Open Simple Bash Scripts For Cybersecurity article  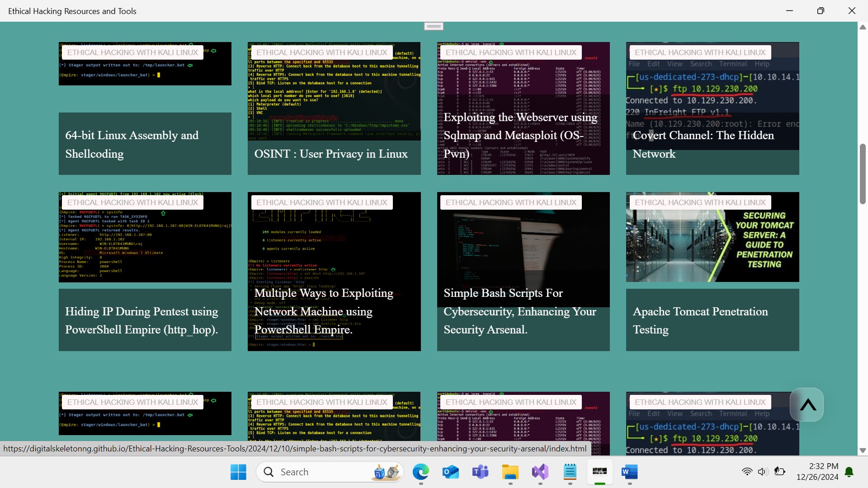click(520, 311)
